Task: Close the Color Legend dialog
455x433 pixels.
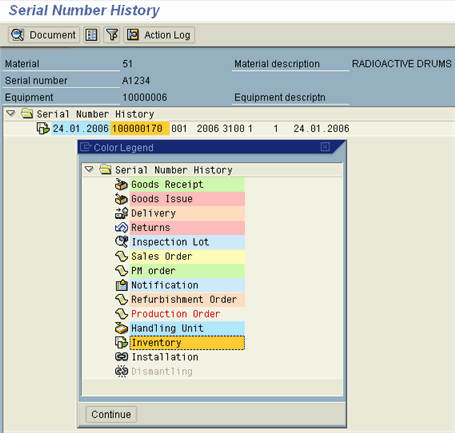Action: (x=325, y=147)
